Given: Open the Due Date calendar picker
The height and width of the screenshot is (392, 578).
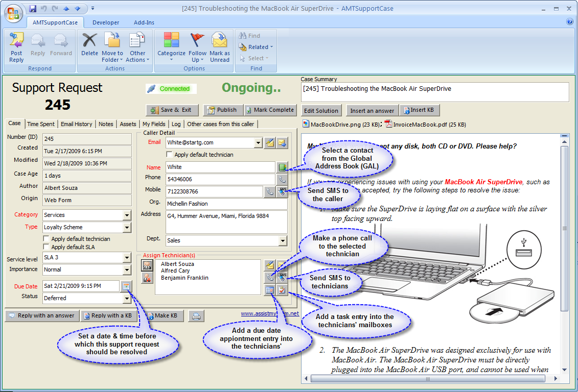Looking at the screenshot, I should click(x=126, y=286).
